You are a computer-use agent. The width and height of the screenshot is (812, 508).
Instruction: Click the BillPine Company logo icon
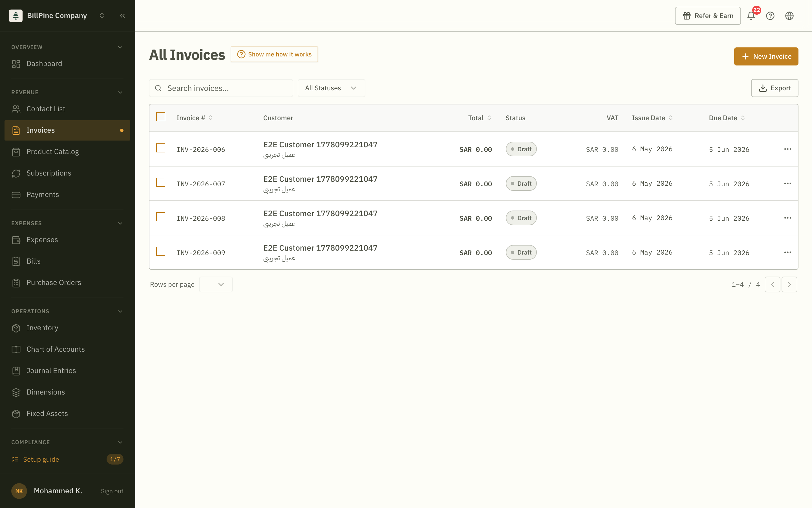tap(16, 16)
